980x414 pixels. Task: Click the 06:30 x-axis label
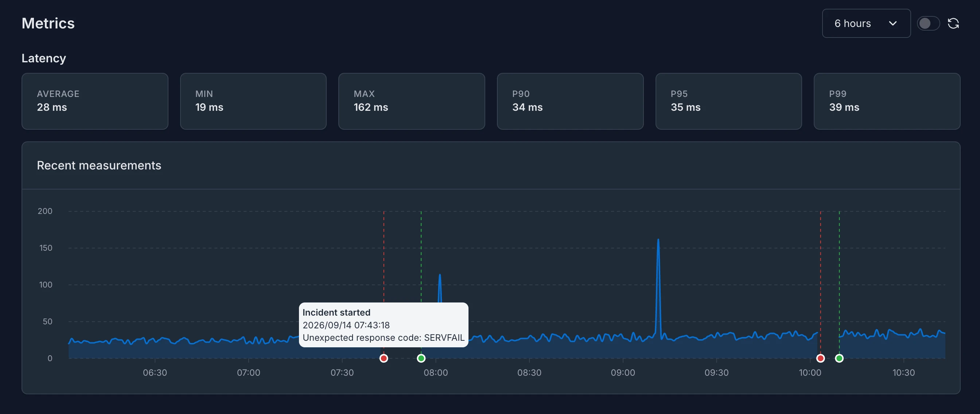coord(155,372)
